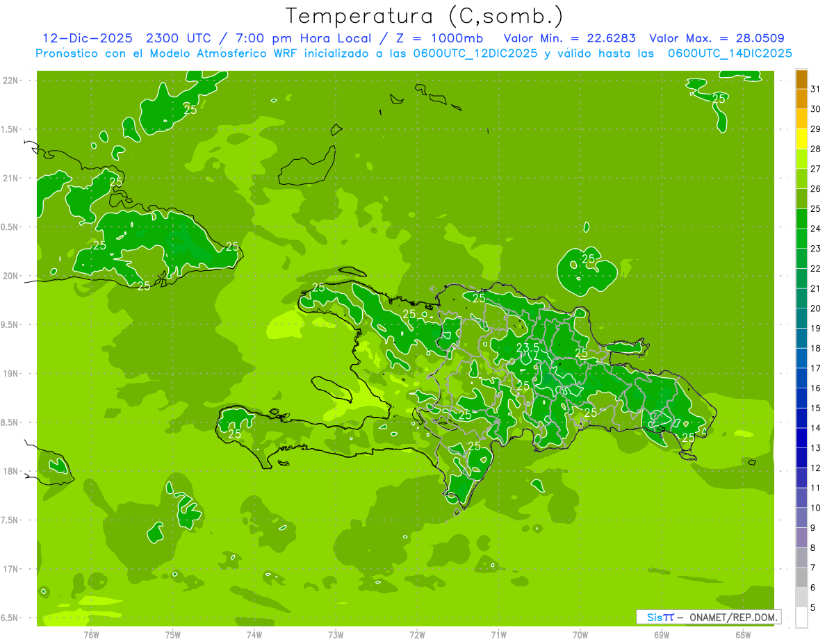Screen dimensions: 834x644
Task: Click the '75W' longitude axis label
Action: point(172,634)
